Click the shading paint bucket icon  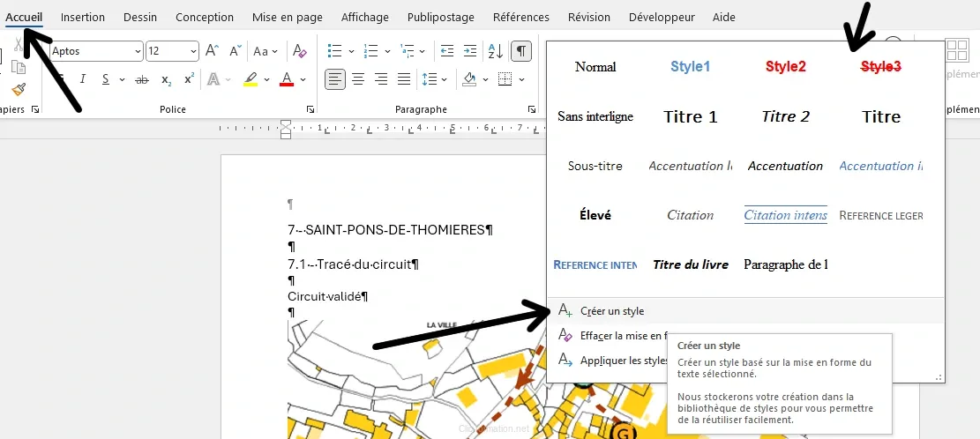469,79
